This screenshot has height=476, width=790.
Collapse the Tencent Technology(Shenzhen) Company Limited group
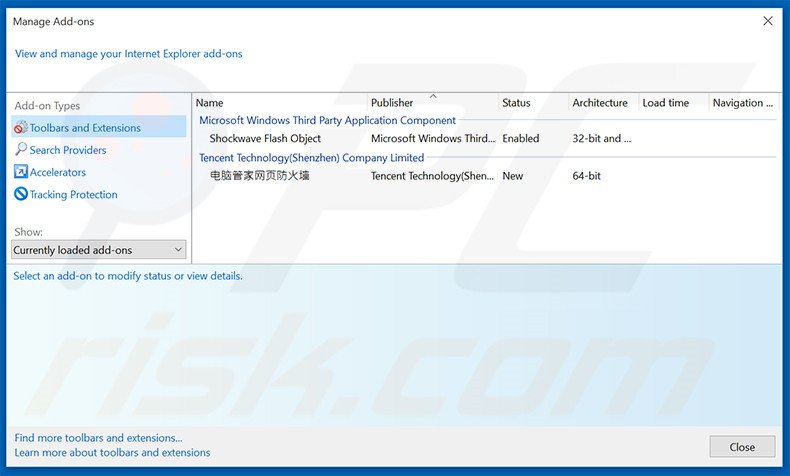[x=311, y=158]
